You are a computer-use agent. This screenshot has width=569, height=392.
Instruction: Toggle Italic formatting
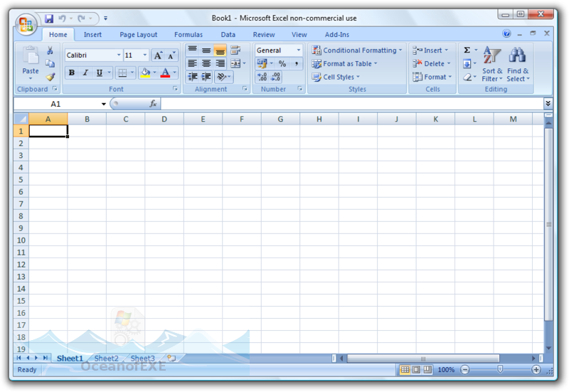[85, 73]
